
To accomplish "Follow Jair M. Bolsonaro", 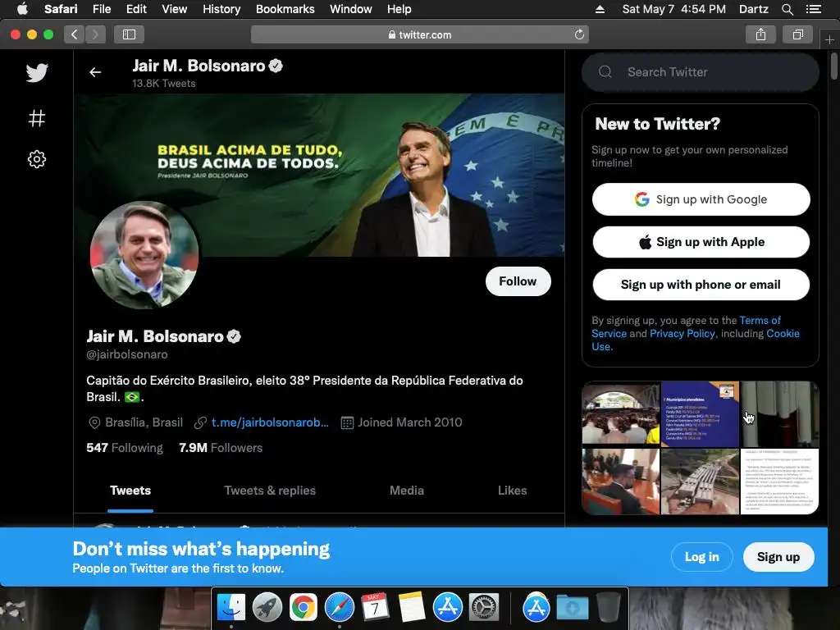I will [518, 281].
